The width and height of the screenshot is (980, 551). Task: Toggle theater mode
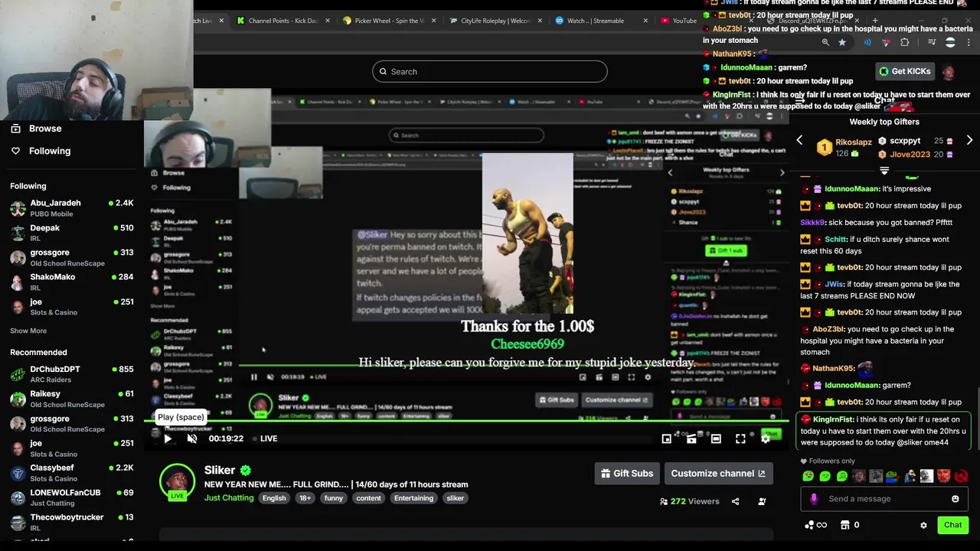click(x=716, y=439)
